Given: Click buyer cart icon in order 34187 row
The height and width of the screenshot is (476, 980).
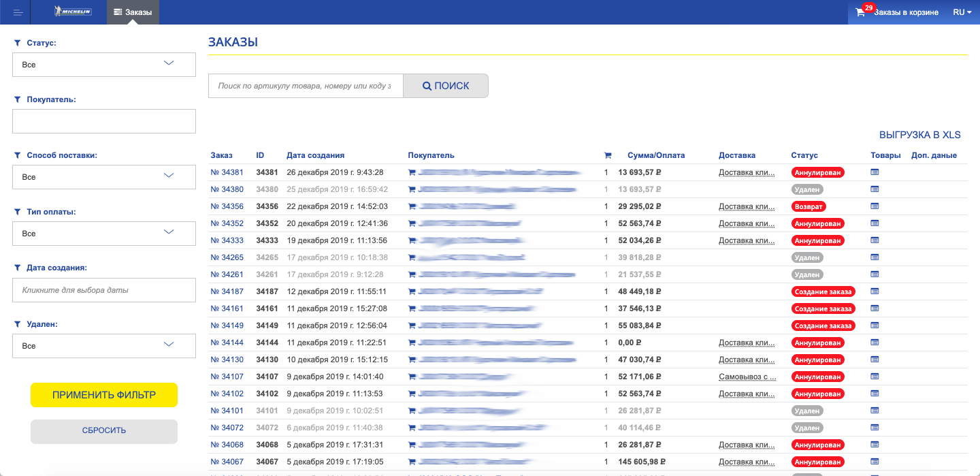Looking at the screenshot, I should [x=412, y=291].
